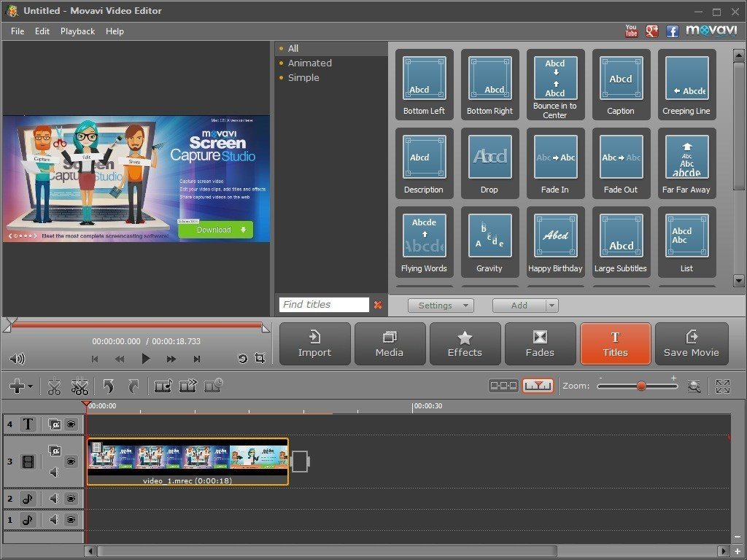Clear the Find titles search with red X
The height and width of the screenshot is (560, 747).
(378, 305)
